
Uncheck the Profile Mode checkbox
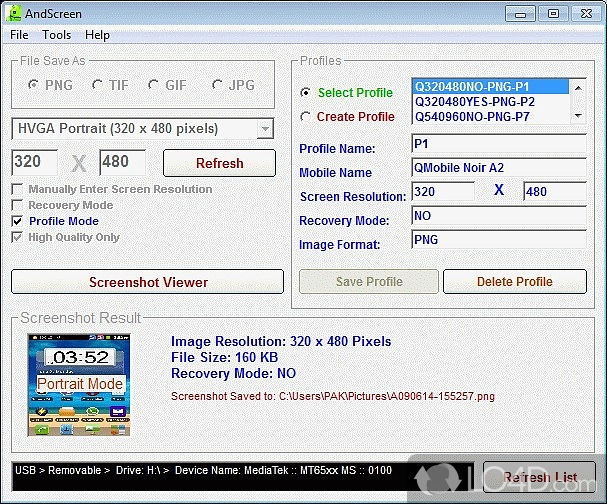17,221
